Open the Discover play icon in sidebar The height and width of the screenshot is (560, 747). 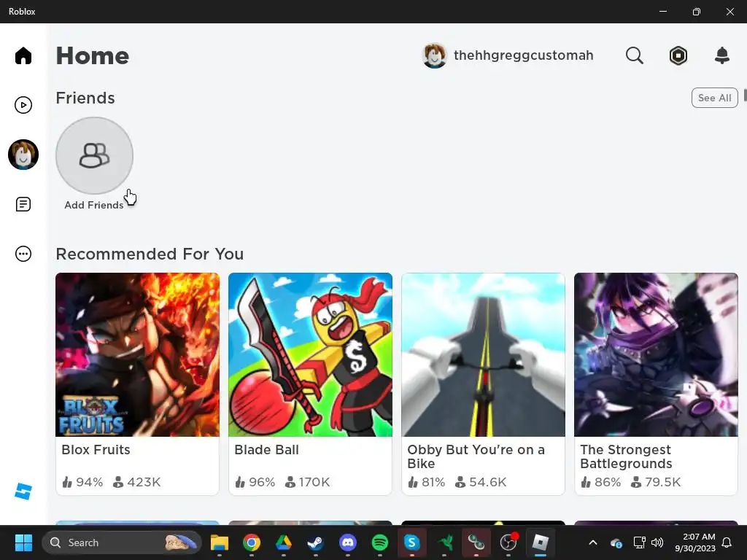(x=23, y=105)
